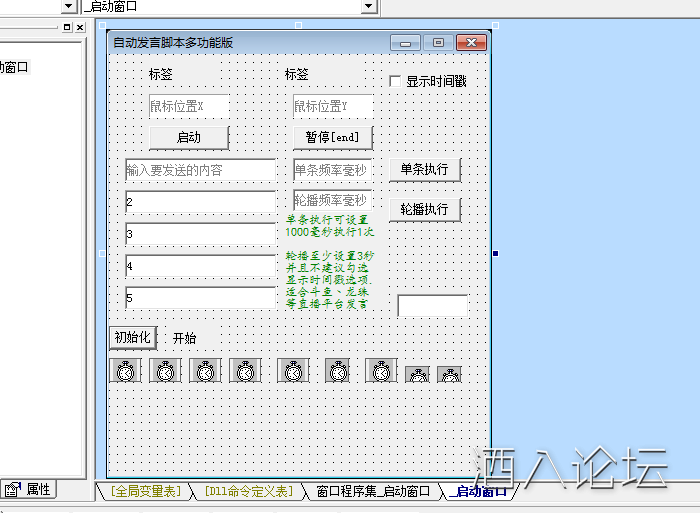This screenshot has height=513, width=700.
Task: Enable the 显示时间戳 checkbox
Action: (x=395, y=81)
